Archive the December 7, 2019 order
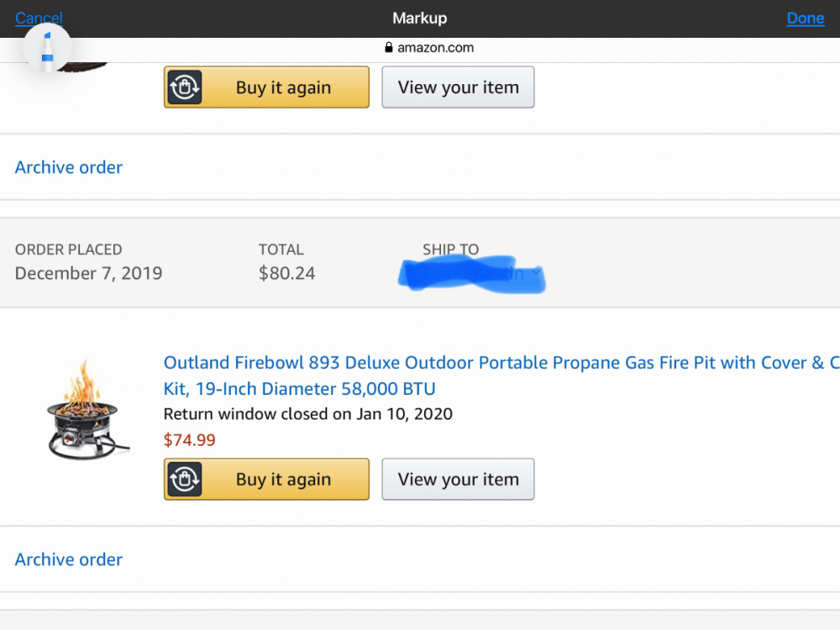 tap(69, 559)
